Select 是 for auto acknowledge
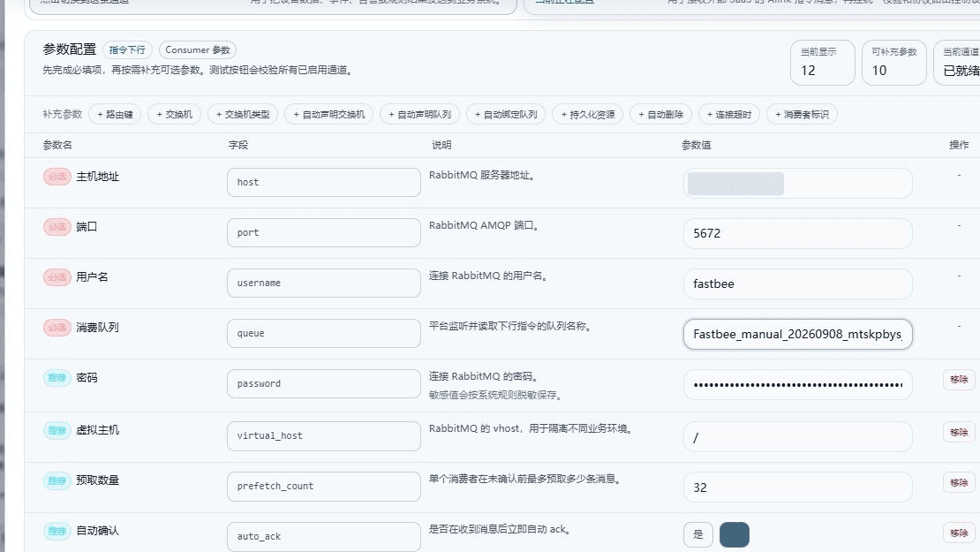Viewport: 980px width, 552px height. coord(698,534)
